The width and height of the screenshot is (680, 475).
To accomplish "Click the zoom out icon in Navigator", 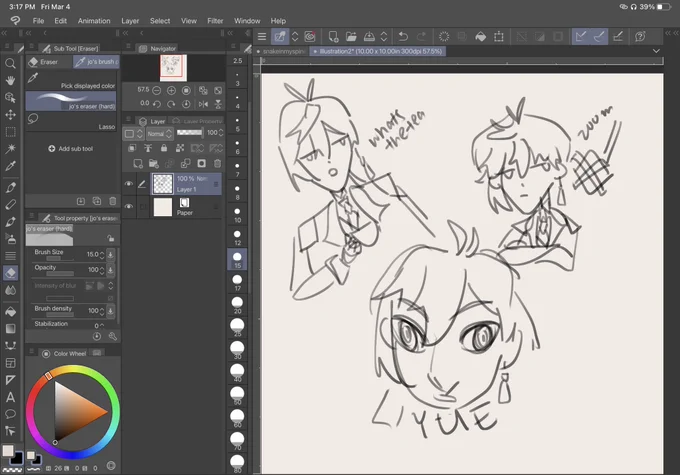I will pyautogui.click(x=157, y=90).
